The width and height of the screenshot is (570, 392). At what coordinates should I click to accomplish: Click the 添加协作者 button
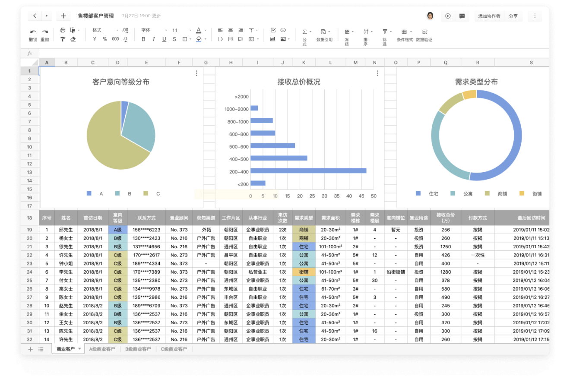pos(489,16)
